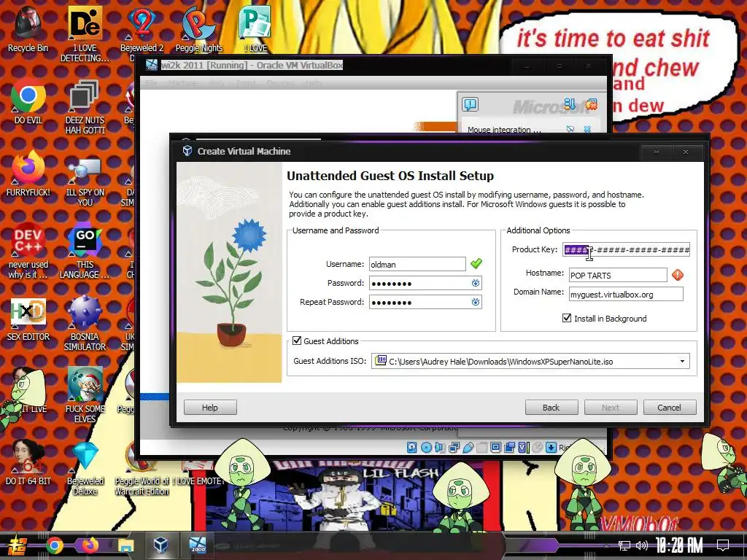Show the password via the Password eye icon
Screen dimensions: 747x560
coord(476,284)
